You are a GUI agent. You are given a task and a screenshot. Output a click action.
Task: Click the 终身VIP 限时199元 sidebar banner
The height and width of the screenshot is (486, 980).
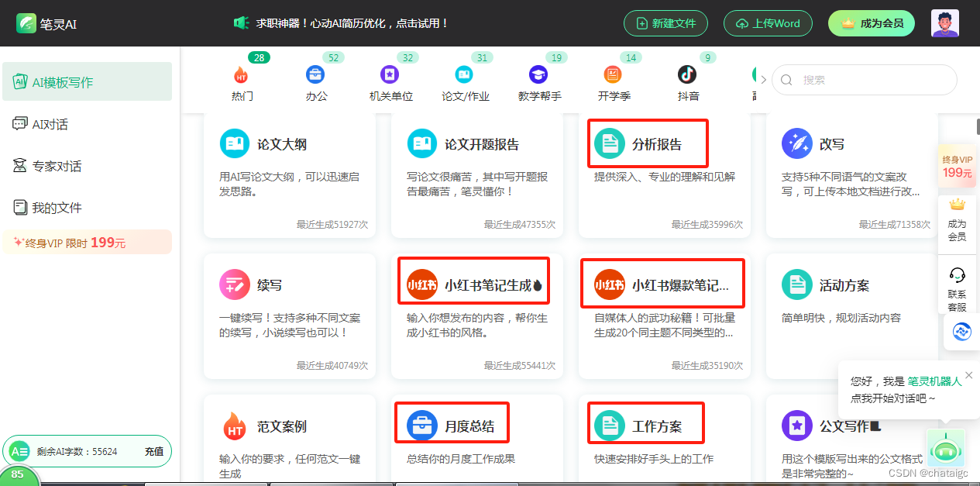(x=87, y=243)
